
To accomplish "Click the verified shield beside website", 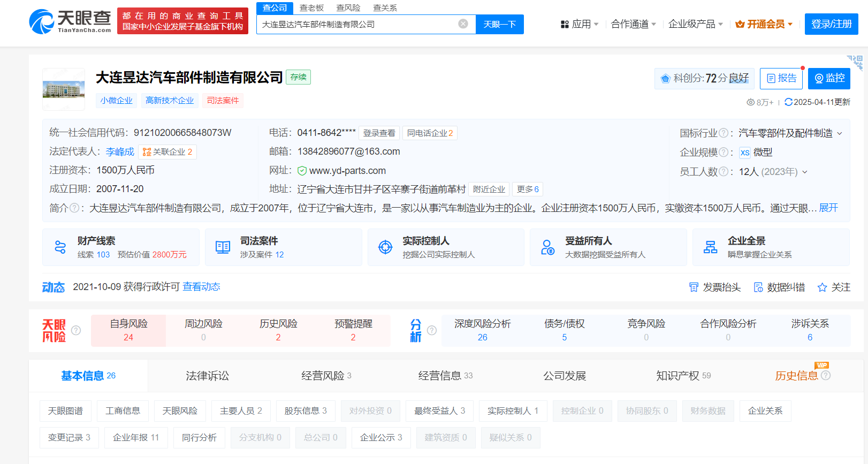I will (x=302, y=171).
